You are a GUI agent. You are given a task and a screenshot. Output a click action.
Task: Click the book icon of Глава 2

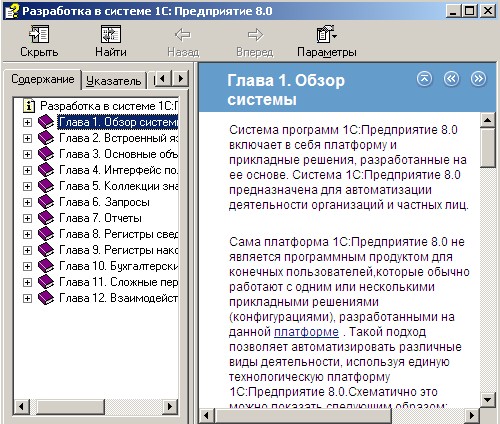(46, 138)
